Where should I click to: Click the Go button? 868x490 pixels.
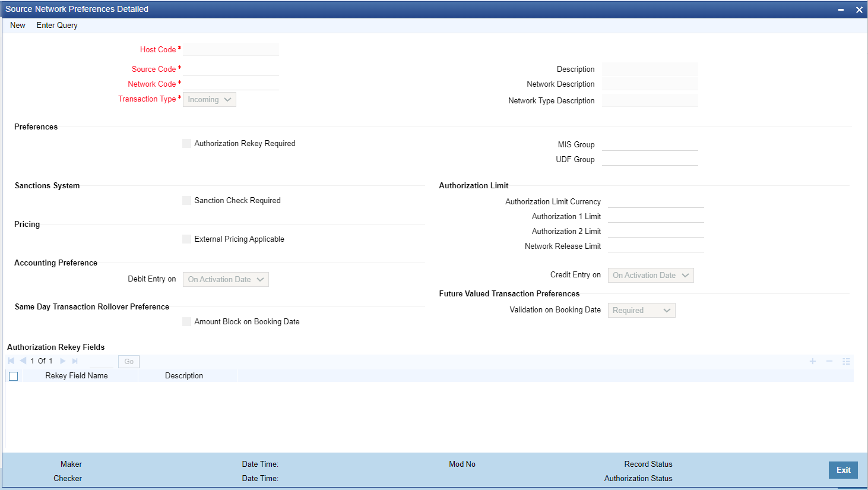point(129,362)
